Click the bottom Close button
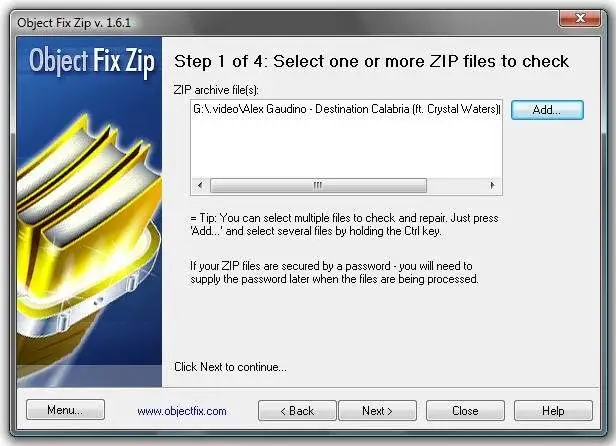The width and height of the screenshot is (616, 446). click(x=465, y=411)
